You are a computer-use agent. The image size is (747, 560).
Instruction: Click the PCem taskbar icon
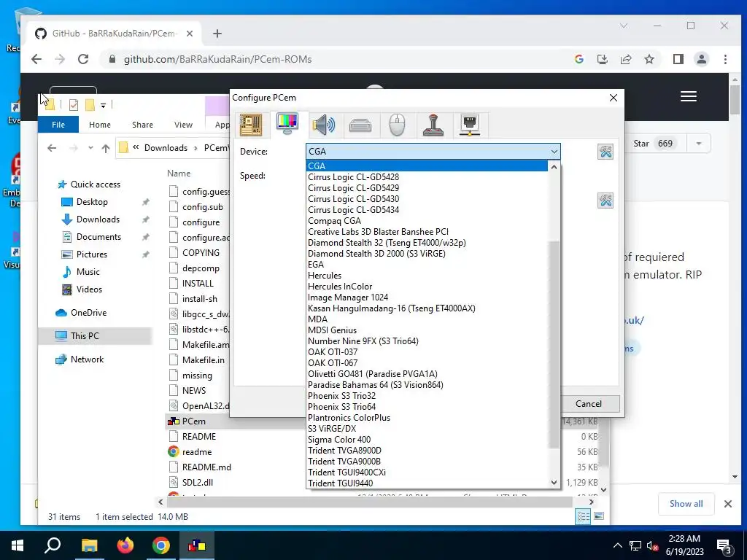[x=197, y=545]
